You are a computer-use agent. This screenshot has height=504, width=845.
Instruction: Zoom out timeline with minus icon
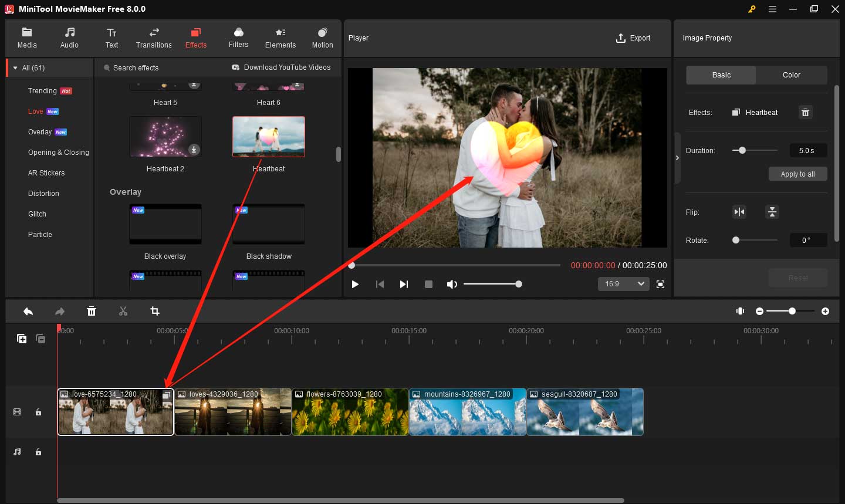(x=759, y=312)
